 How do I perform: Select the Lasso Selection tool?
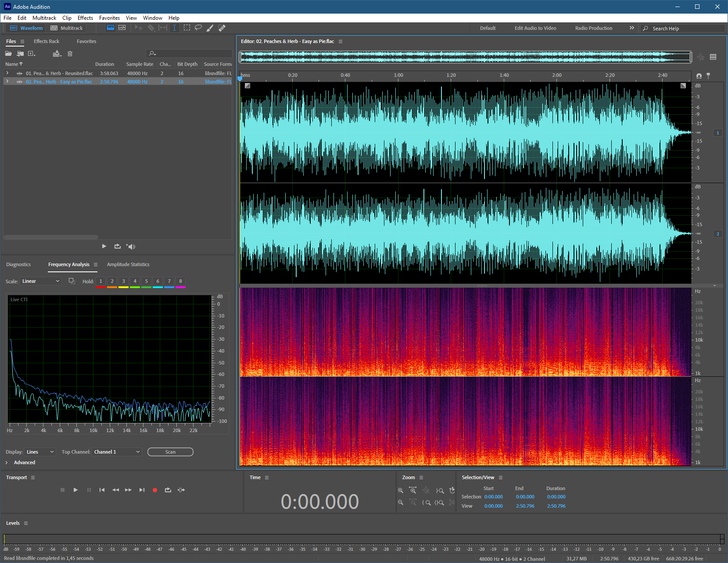(198, 28)
